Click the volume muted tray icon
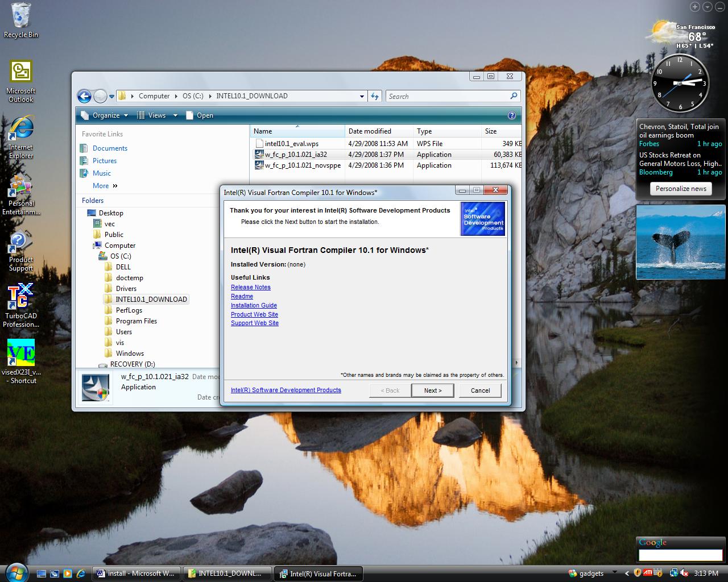 [x=684, y=573]
